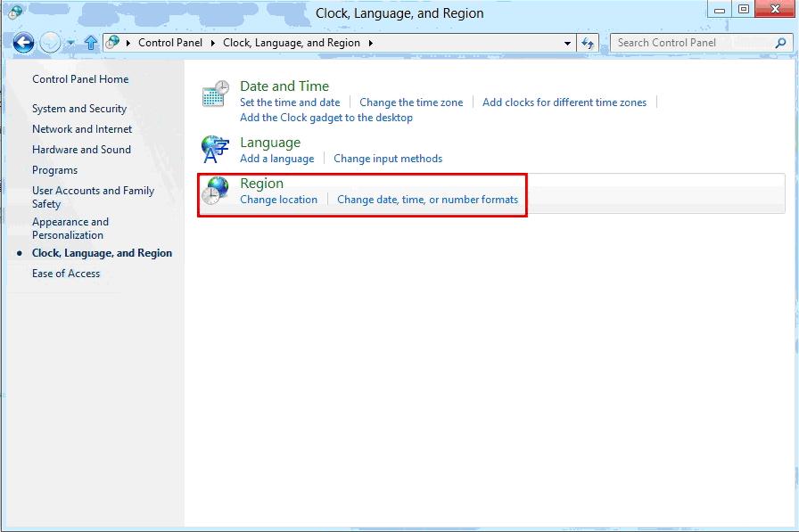Click the Language globe icon
Screen dimensions: 799x532
pos(215,149)
